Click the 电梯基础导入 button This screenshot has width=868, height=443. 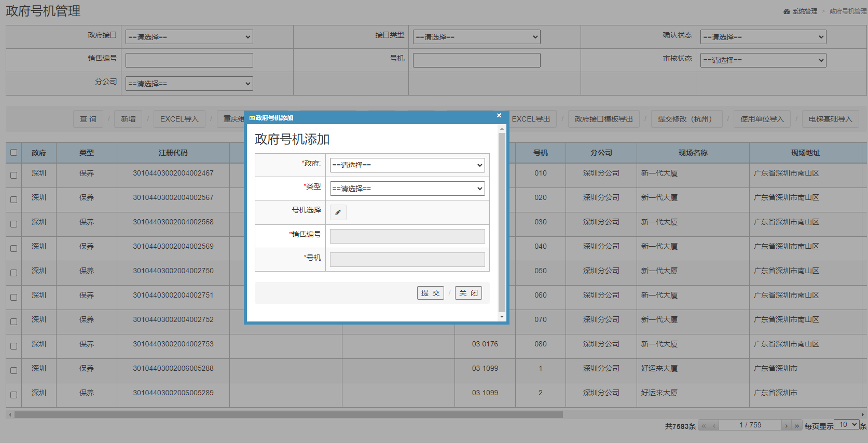pos(831,119)
